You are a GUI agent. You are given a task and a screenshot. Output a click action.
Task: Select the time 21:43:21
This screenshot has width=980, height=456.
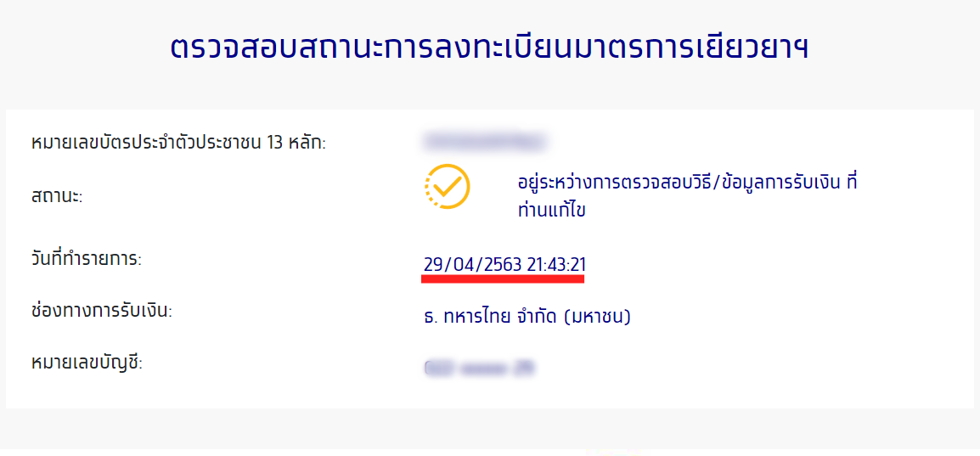(x=556, y=264)
